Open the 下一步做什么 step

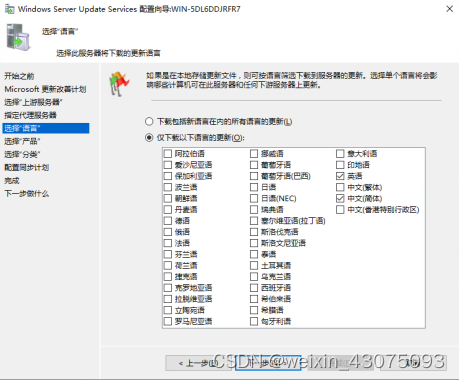[27, 194]
